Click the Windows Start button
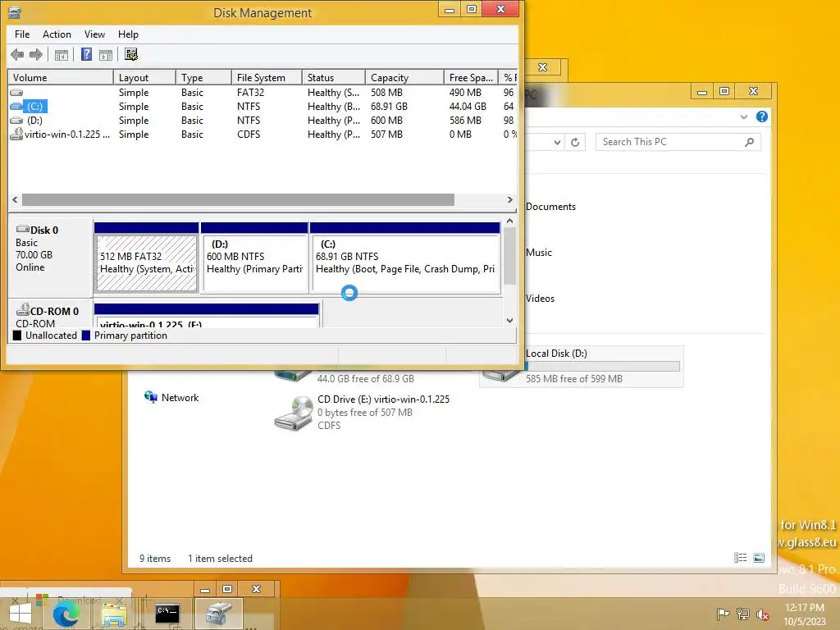The height and width of the screenshot is (630, 840). coord(21,614)
